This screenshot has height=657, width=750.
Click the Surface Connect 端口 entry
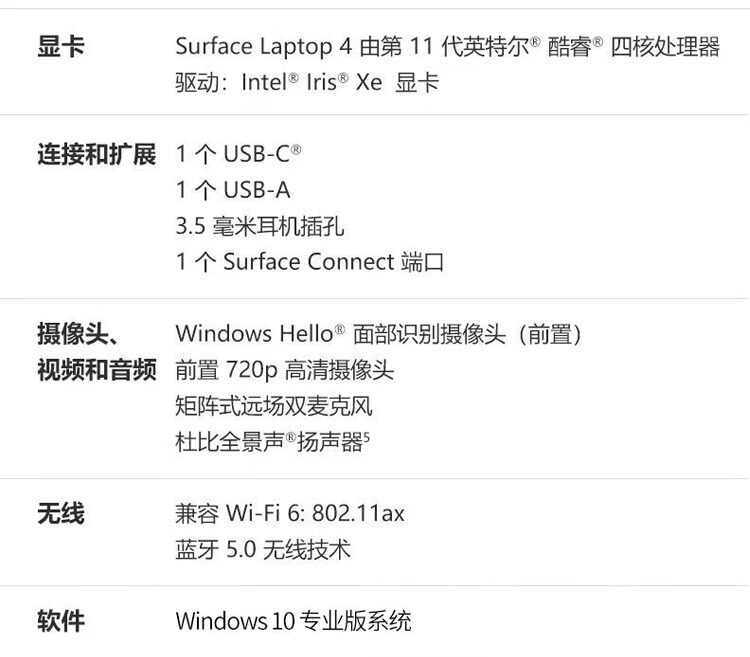click(x=309, y=262)
